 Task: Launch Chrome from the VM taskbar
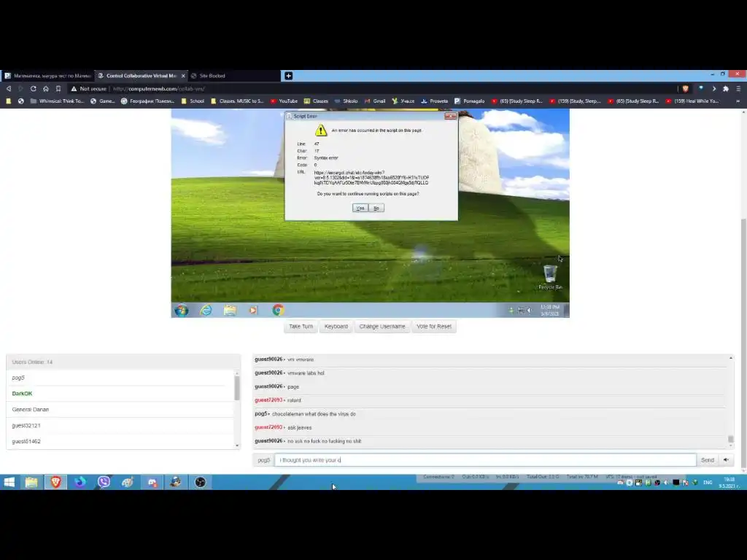point(278,311)
